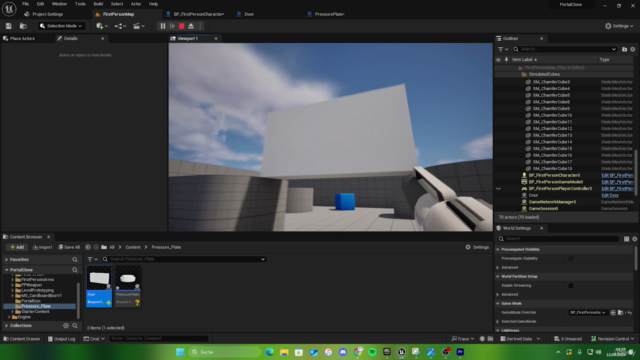Viewport: 640px width, 360px height.
Task: Open the Blueprints toolbar dropdown
Action: pyautogui.click(x=120, y=26)
